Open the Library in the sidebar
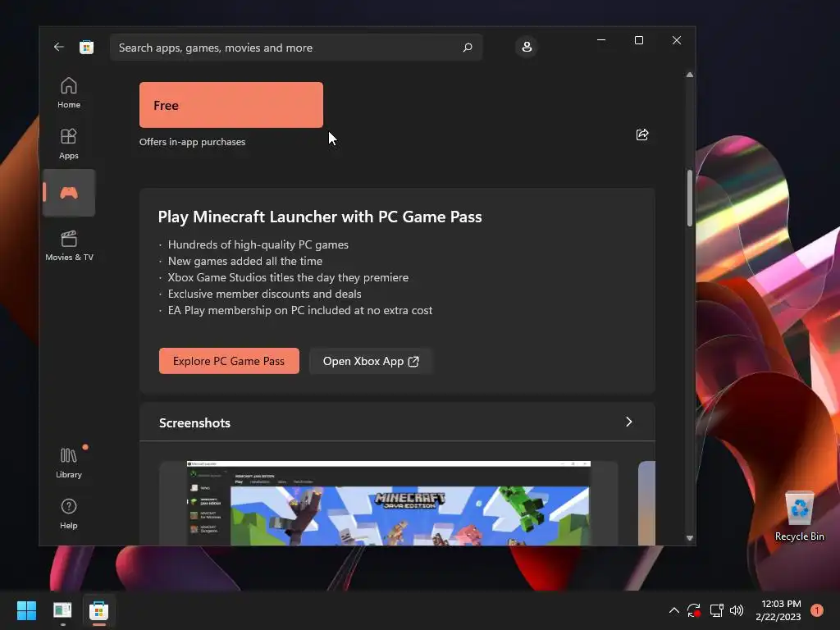This screenshot has height=630, width=840. coord(69,463)
